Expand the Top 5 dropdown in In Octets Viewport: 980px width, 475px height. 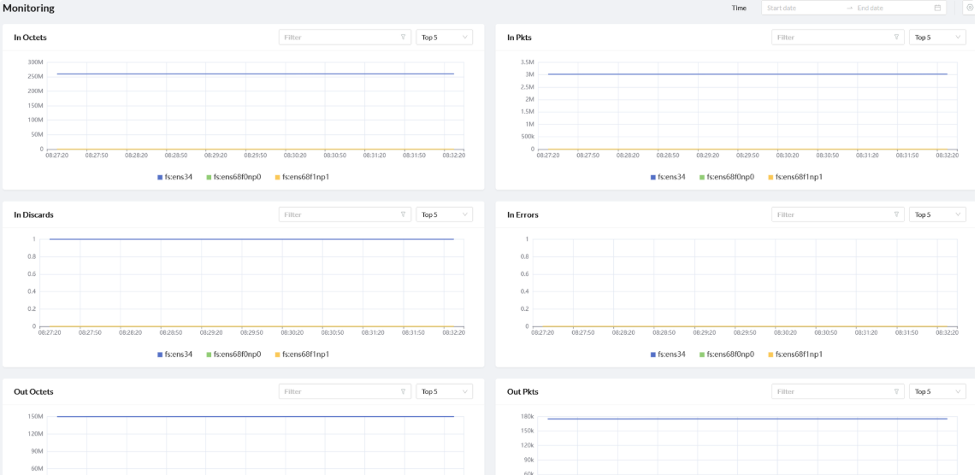pos(444,38)
